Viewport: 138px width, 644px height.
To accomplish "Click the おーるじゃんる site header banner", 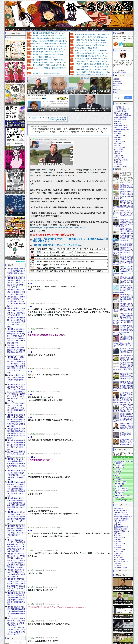I will click(69, 14).
